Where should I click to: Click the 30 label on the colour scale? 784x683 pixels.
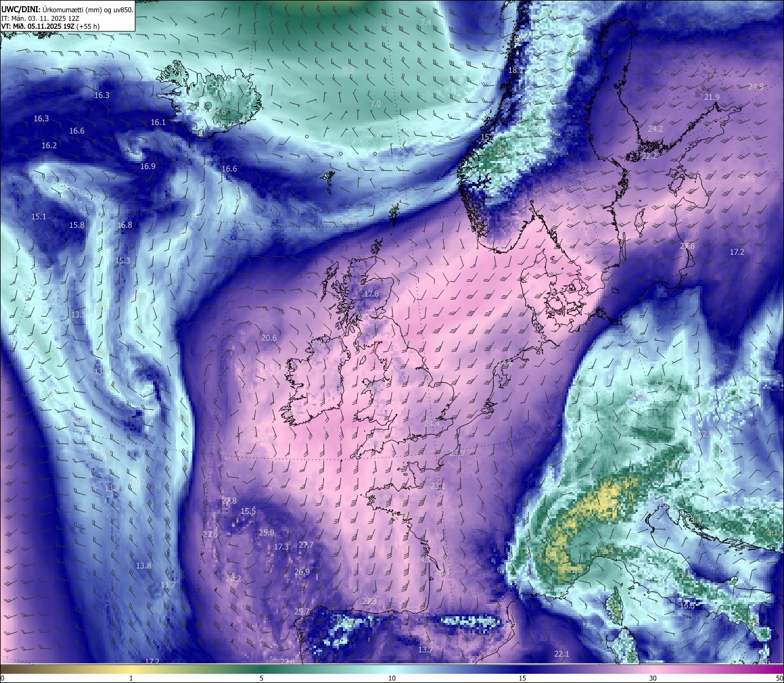click(653, 678)
